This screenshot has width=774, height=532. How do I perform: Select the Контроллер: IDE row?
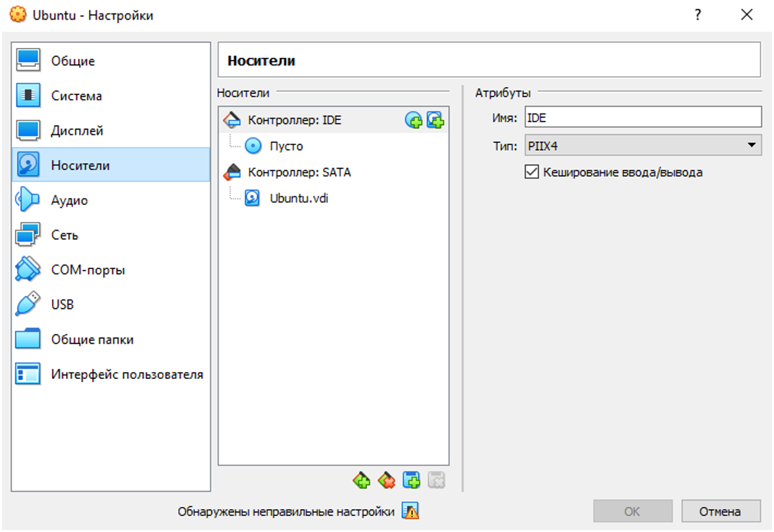[333, 120]
